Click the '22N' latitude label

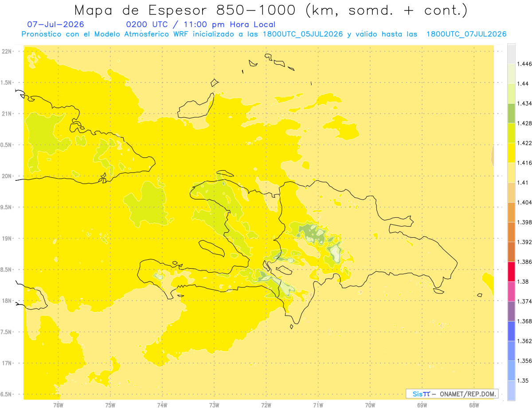click(x=7, y=51)
